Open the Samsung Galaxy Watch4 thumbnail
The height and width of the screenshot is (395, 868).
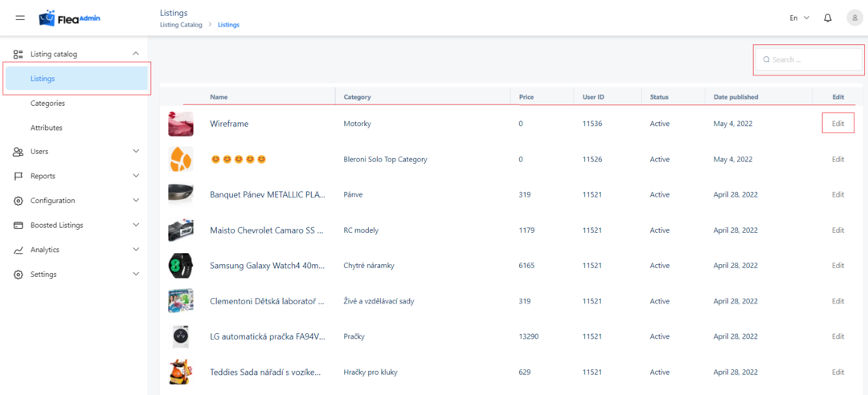180,265
